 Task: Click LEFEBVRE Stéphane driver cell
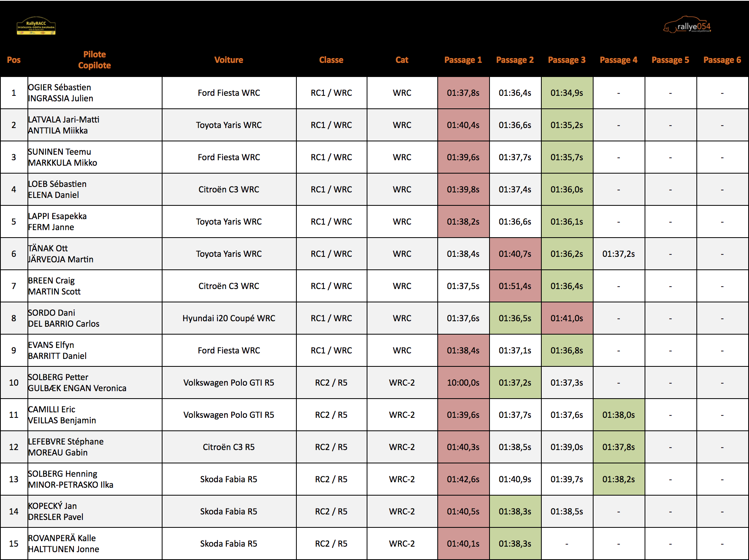pos(95,447)
